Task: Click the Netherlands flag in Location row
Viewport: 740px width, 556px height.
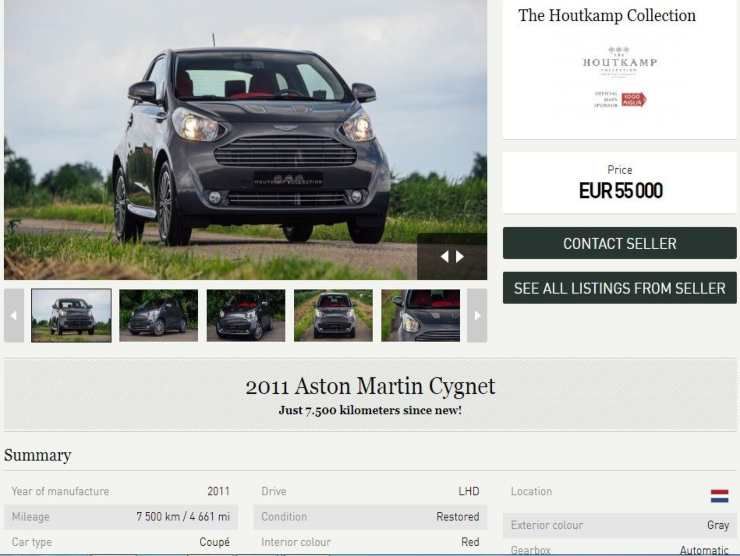Action: click(x=719, y=496)
